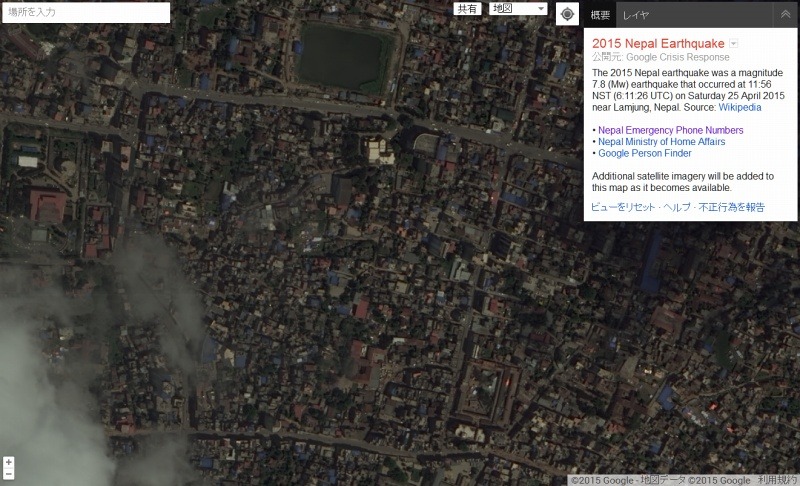Click the 共有 share button
The image size is (800, 486).
coord(467,9)
